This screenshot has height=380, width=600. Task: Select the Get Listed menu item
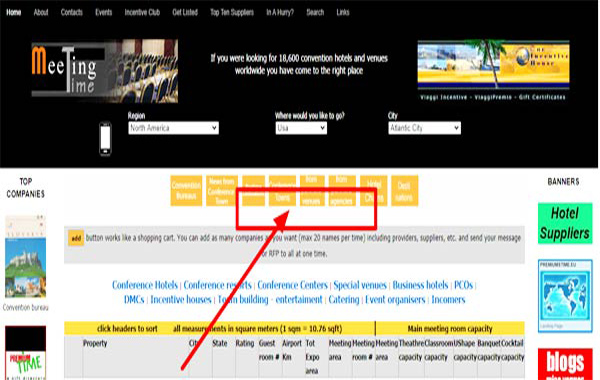pyautogui.click(x=185, y=12)
